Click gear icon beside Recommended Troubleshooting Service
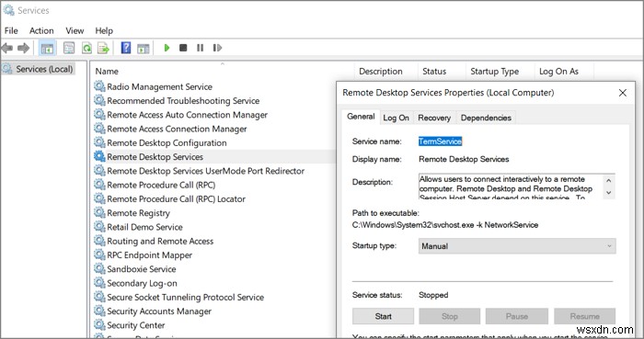 [x=99, y=100]
